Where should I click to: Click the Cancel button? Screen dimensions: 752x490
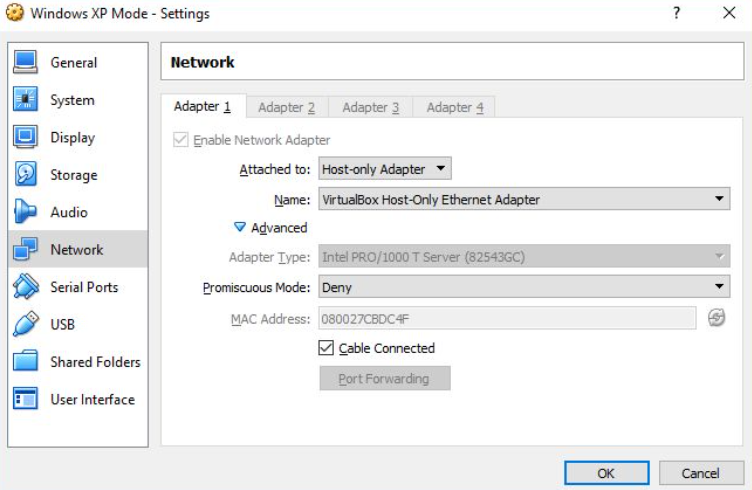(701, 473)
